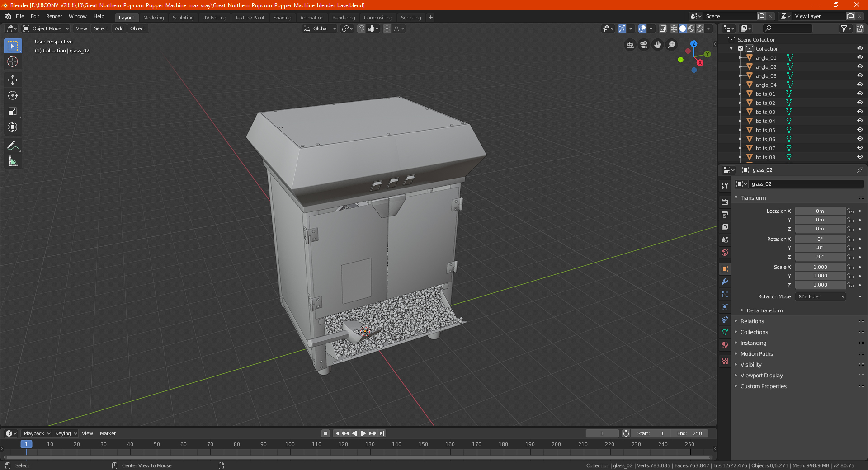Toggle the Location X lock

850,211
